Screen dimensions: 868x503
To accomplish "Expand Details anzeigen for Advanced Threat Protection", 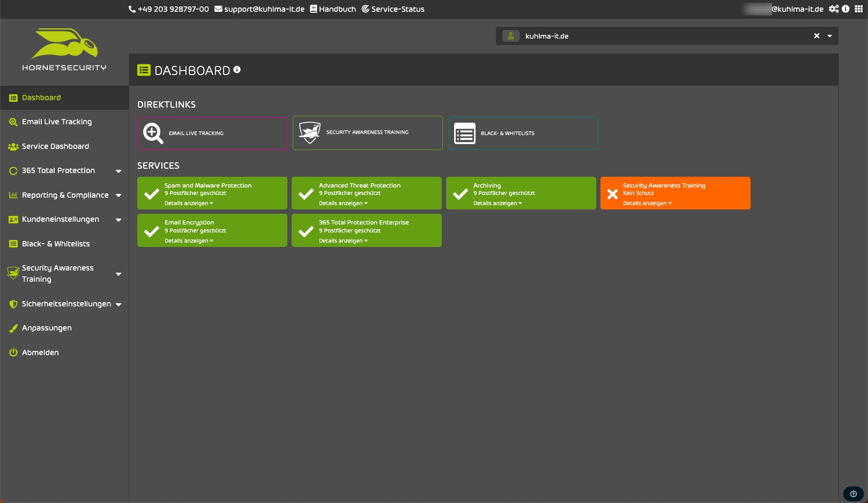I will [343, 204].
